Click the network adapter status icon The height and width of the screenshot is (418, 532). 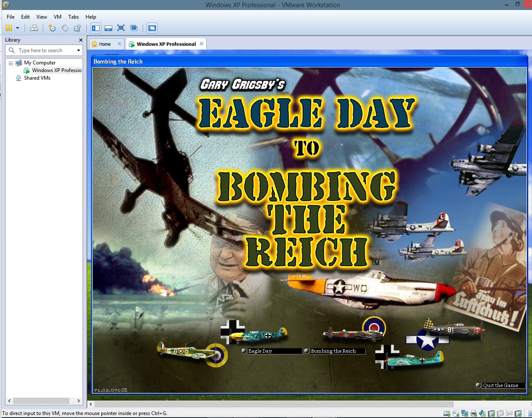point(464,413)
